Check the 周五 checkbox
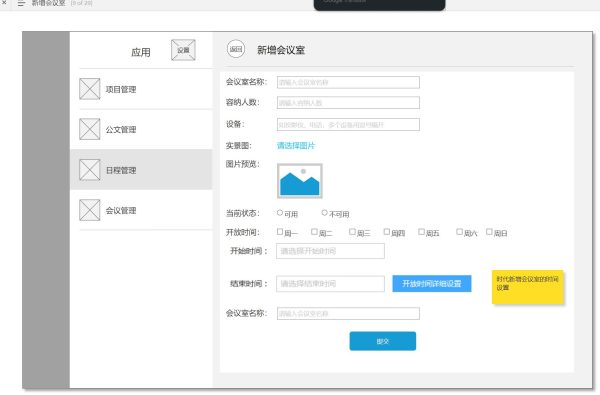The image size is (600, 395). (x=421, y=232)
